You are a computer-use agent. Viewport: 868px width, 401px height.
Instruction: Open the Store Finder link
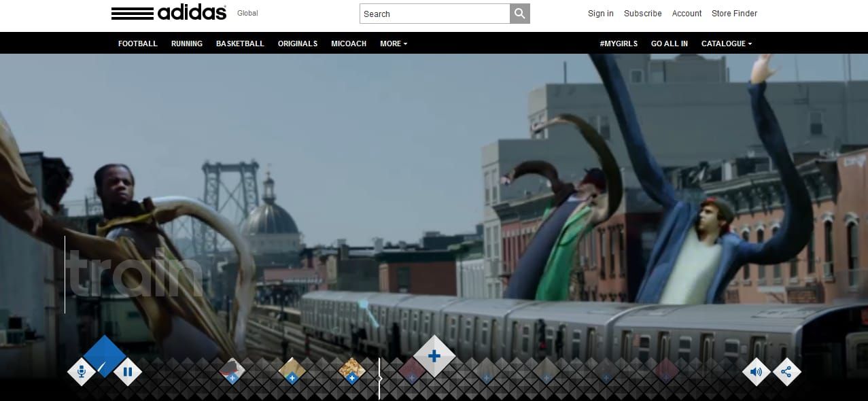tap(734, 14)
